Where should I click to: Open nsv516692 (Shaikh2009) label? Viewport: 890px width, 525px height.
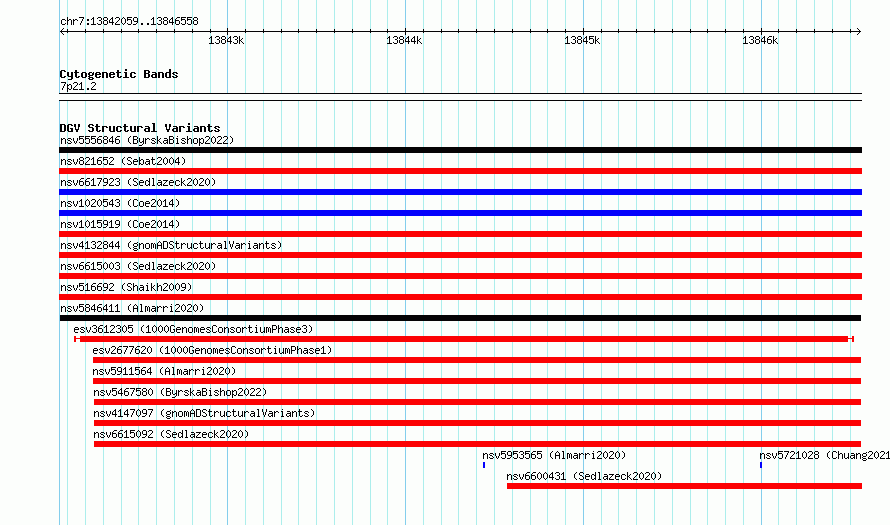coord(126,287)
